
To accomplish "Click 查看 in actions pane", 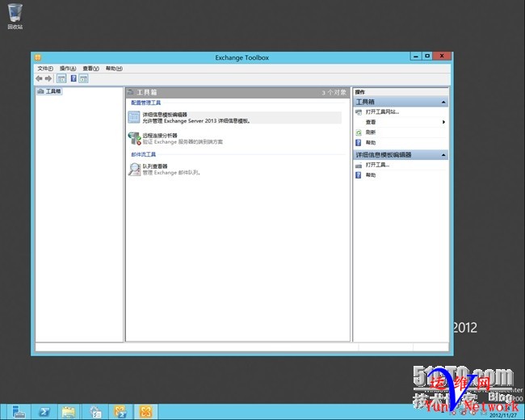I will 370,122.
